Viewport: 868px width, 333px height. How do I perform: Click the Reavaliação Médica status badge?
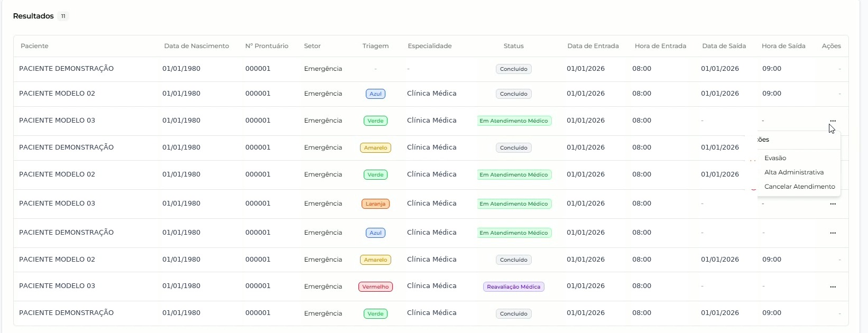pyautogui.click(x=514, y=287)
